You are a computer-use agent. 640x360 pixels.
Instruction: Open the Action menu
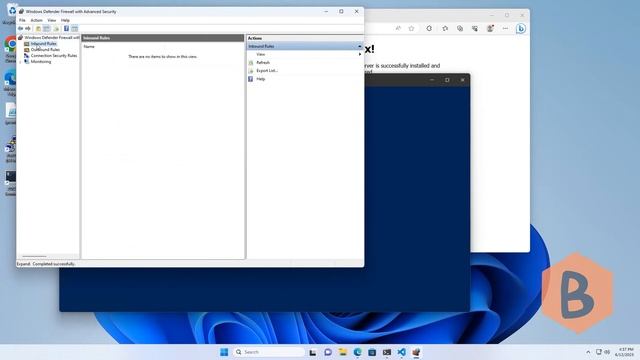[x=36, y=20]
